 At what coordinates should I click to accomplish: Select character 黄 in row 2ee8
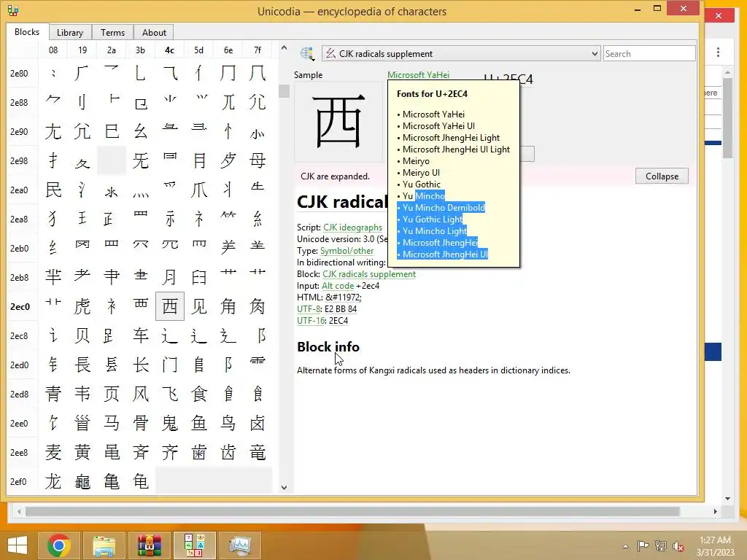point(82,452)
